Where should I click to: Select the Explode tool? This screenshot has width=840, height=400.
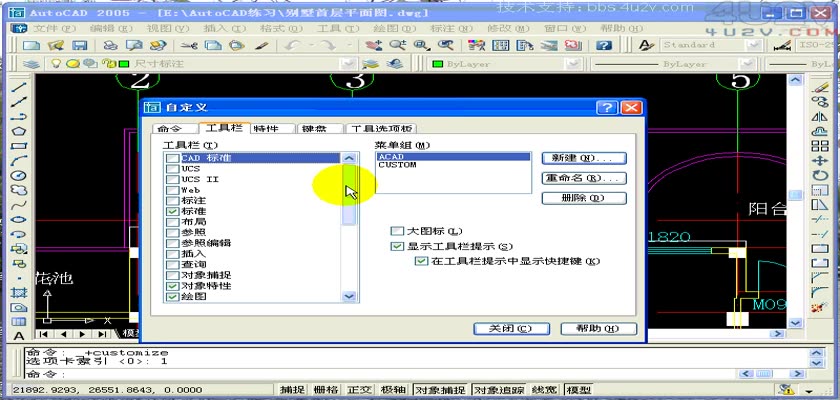pos(820,307)
